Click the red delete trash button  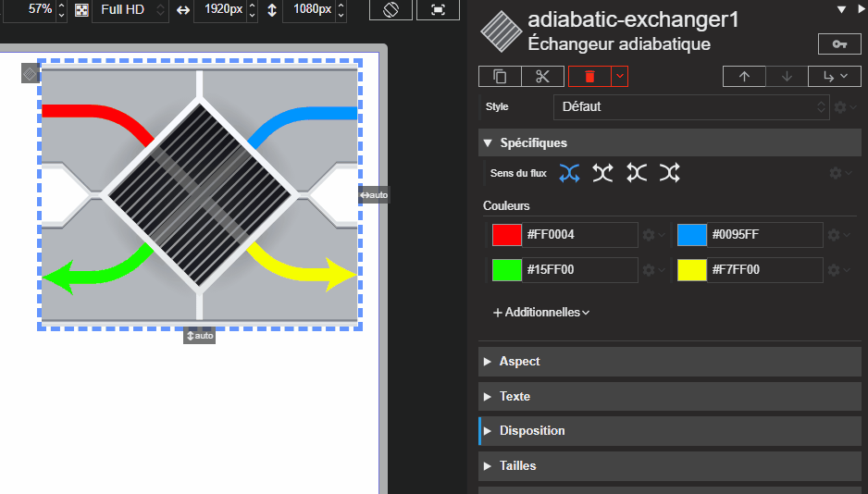[x=590, y=77]
